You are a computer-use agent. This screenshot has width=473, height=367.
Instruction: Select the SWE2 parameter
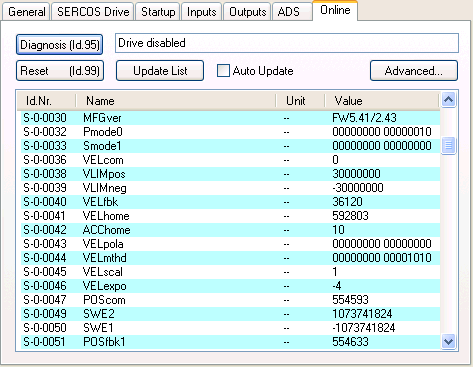pos(99,314)
